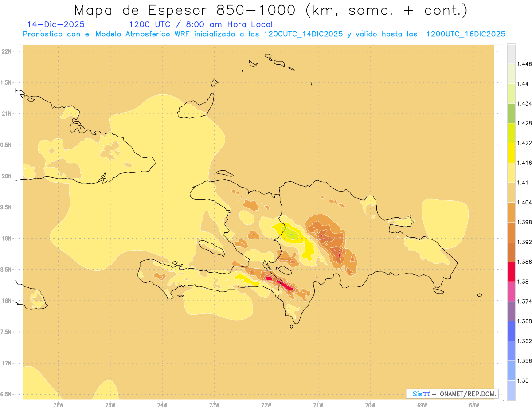Click the '71W' longitude label
Screen dimensions: 532x411
click(318, 405)
